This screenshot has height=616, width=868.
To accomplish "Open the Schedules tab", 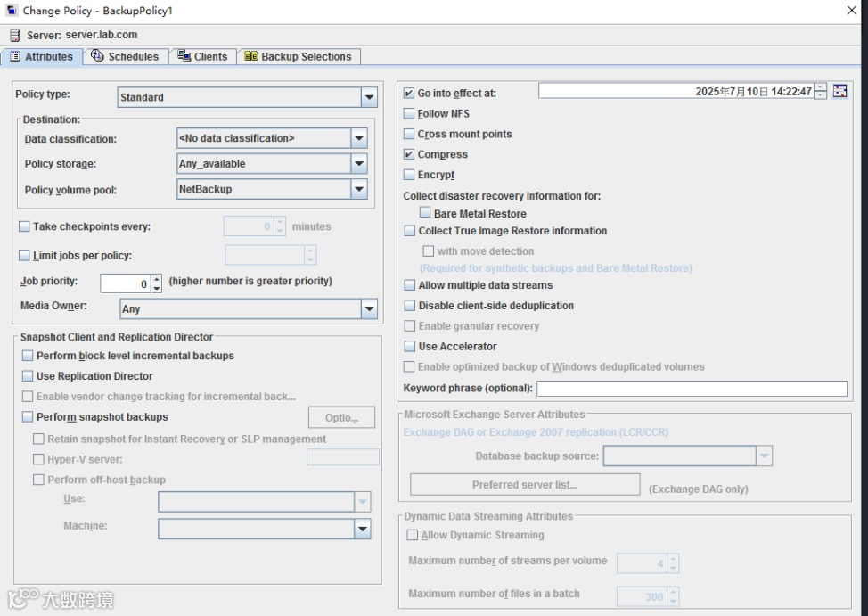I will [x=126, y=56].
